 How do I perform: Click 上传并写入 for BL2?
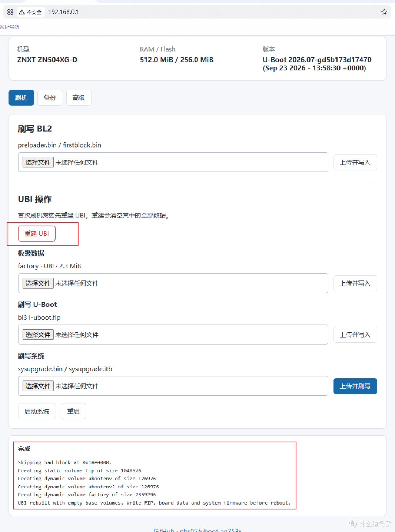[355, 162]
